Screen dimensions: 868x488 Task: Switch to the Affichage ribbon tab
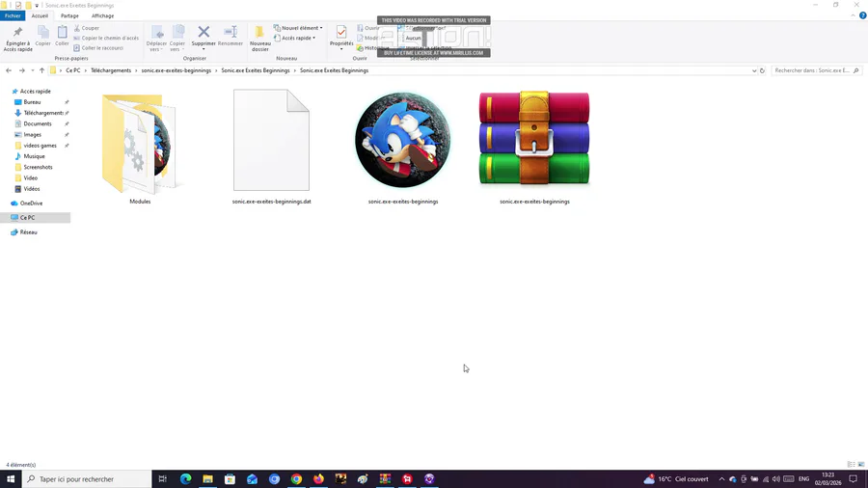(102, 16)
